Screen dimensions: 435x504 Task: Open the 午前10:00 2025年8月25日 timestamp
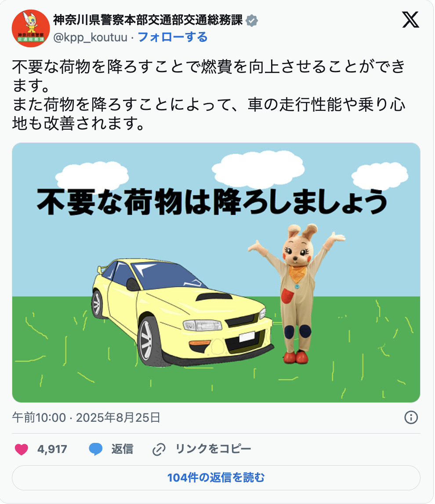pyautogui.click(x=86, y=417)
